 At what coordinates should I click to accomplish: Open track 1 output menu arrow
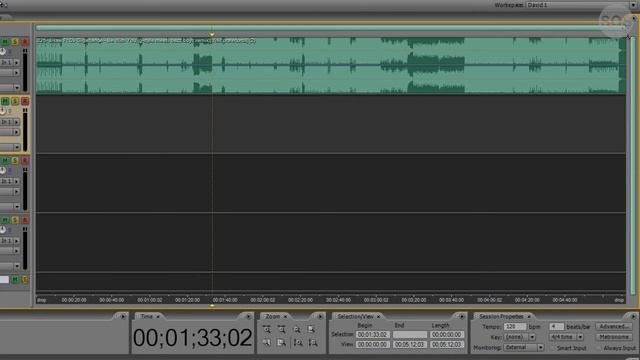(17, 73)
